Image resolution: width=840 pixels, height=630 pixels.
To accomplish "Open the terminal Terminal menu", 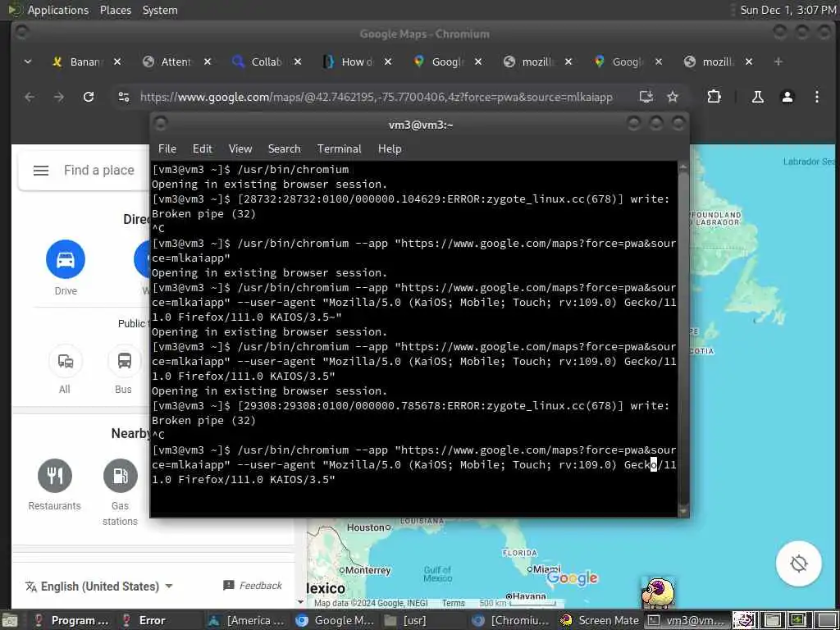I will (339, 149).
